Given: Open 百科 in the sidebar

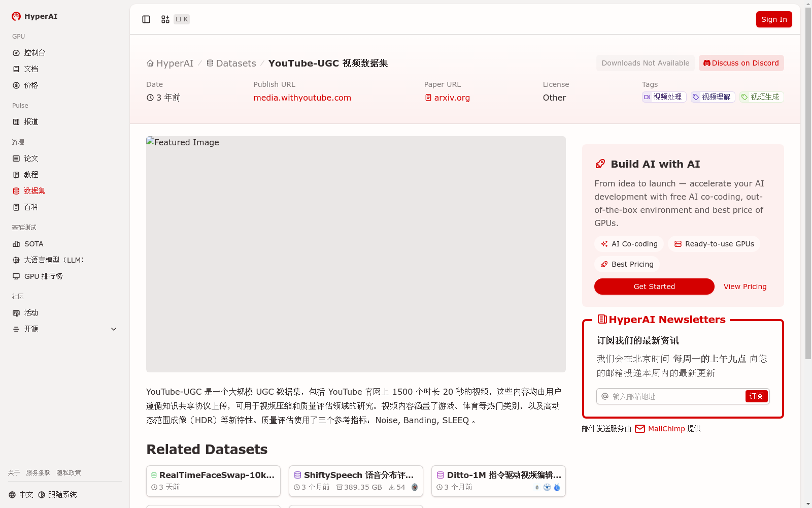Looking at the screenshot, I should (65, 207).
